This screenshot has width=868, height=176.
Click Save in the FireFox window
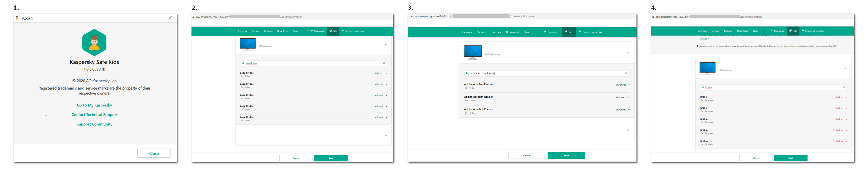[x=791, y=158]
